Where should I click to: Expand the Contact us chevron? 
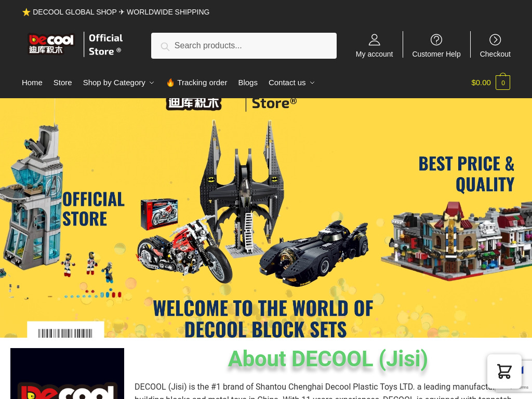[312, 83]
